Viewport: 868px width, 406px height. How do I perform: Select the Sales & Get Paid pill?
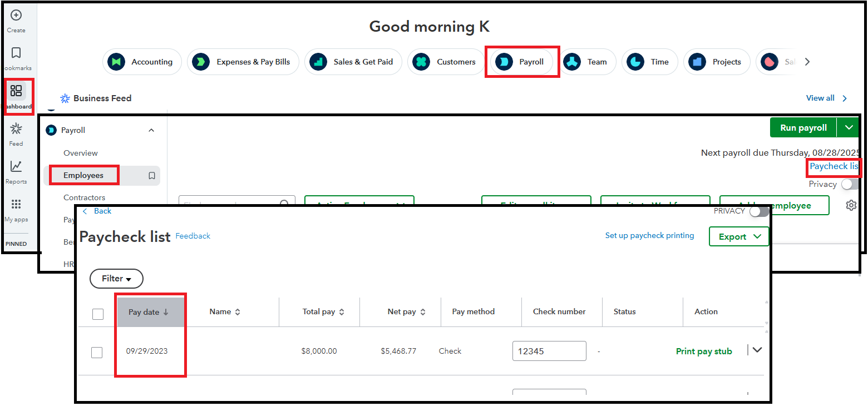pyautogui.click(x=353, y=62)
